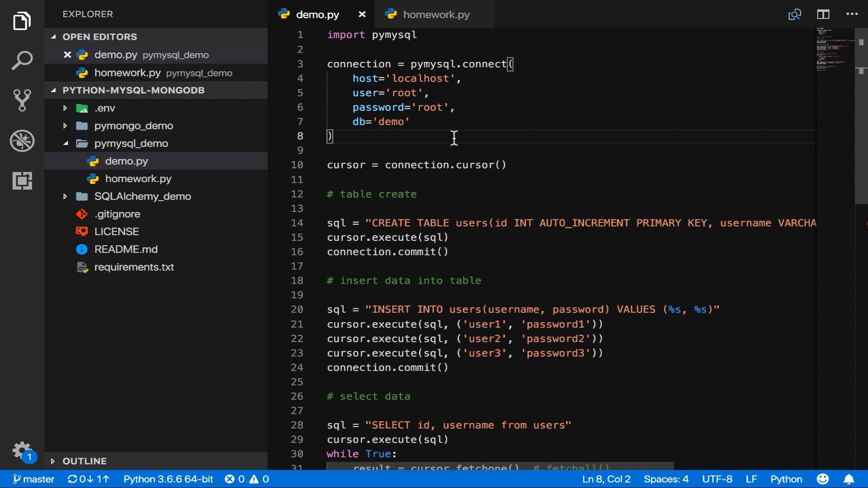Click the feedback smiley icon
This screenshot has width=868, height=488.
click(x=822, y=479)
